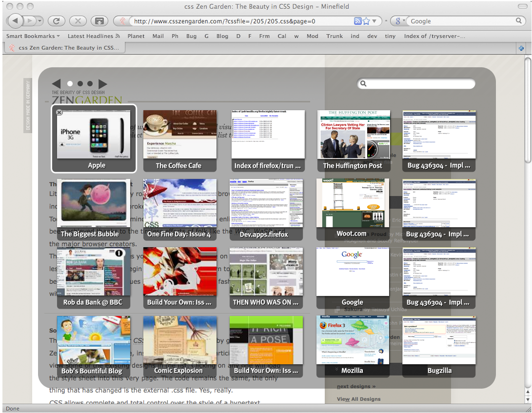
Task: Open the Planet bookmark
Action: pyautogui.click(x=136, y=36)
